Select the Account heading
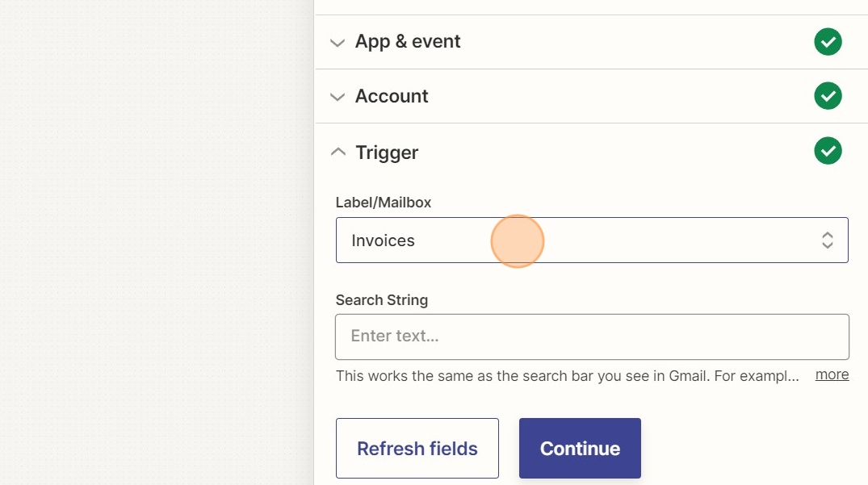868x485 pixels. [392, 96]
